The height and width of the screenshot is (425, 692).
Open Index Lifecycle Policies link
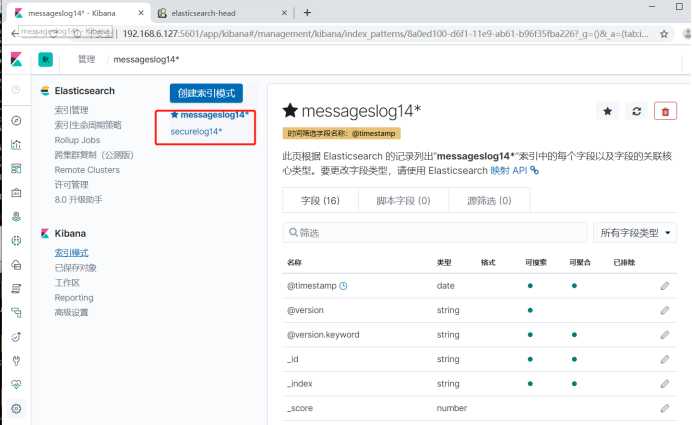click(88, 125)
